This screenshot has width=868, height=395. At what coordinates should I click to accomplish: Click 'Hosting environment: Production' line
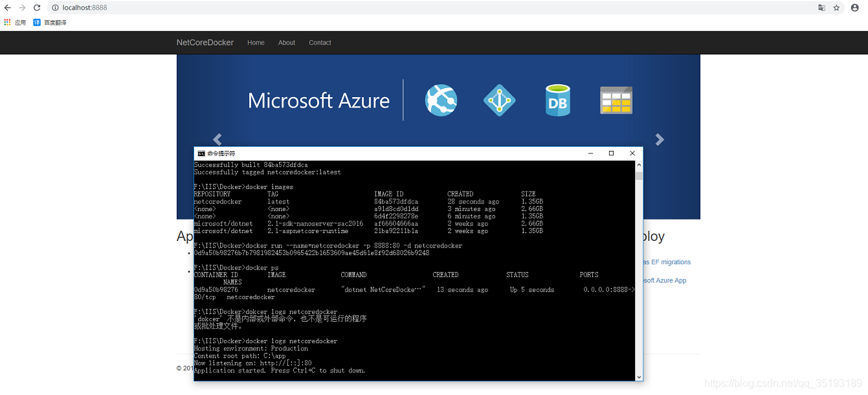point(250,348)
